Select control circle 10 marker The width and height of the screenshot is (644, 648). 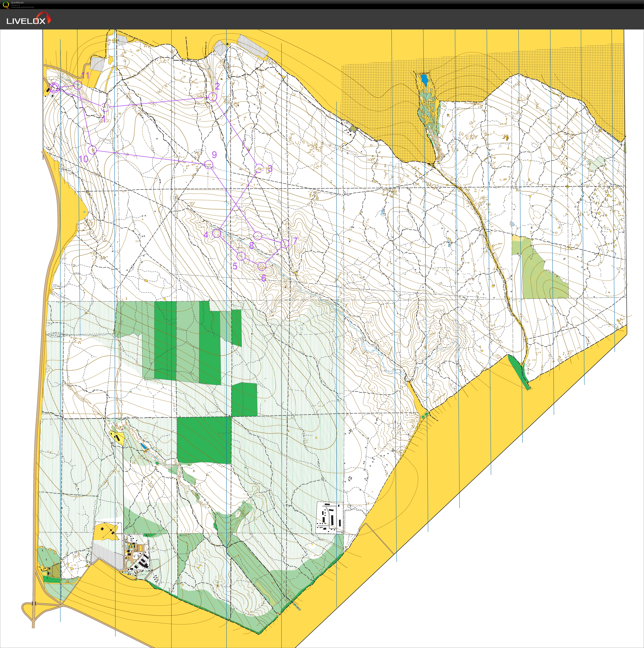(93, 150)
